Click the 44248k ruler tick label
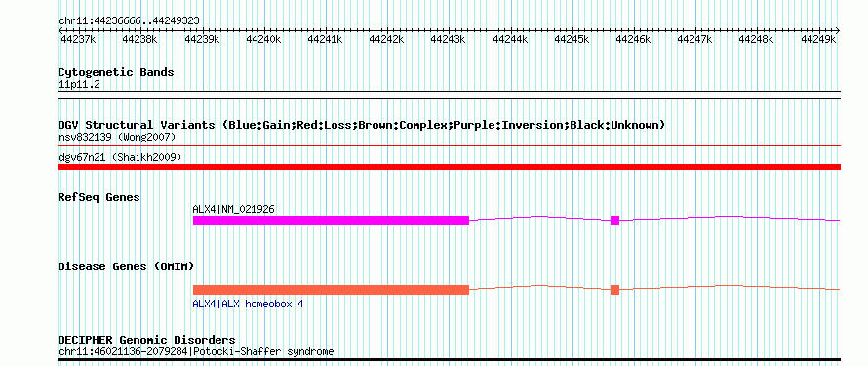This screenshot has height=366, width=868. click(756, 39)
